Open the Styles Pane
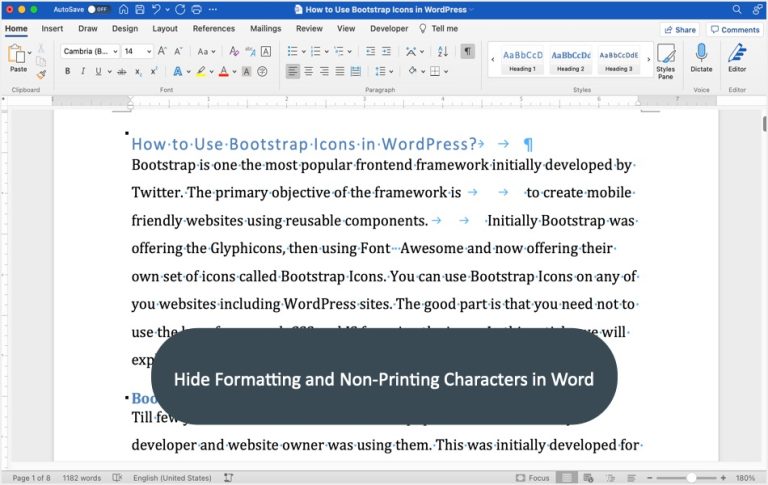 click(665, 60)
